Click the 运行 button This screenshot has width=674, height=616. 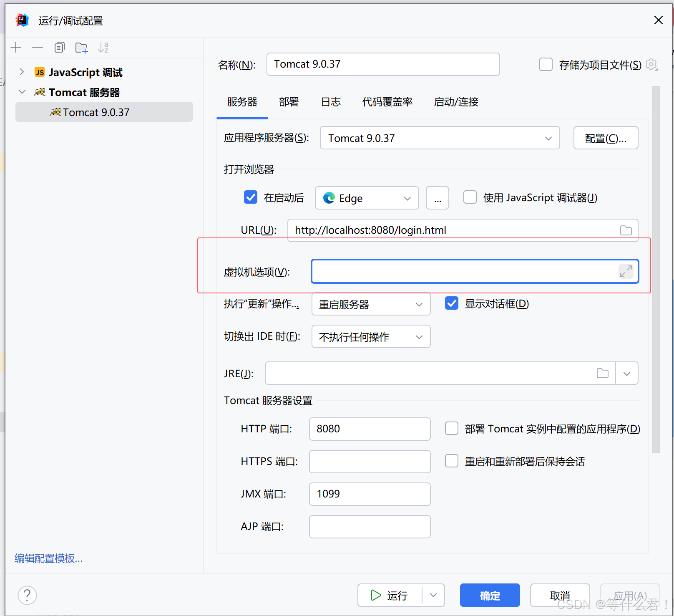[390, 595]
